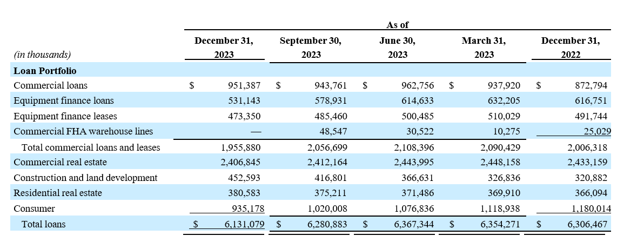Image resolution: width=644 pixels, height=249 pixels.
Task: Click the 'As of' header text
Action: click(397, 25)
